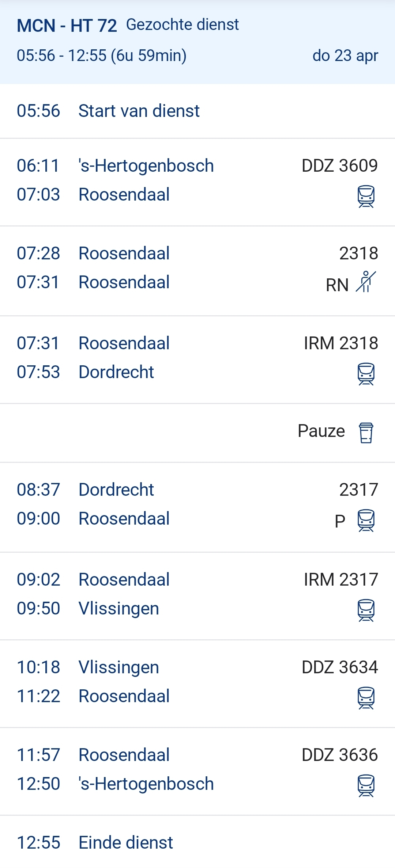This screenshot has width=395, height=868.
Task: Tap train icon under IRM 2318
Action: [x=366, y=374]
